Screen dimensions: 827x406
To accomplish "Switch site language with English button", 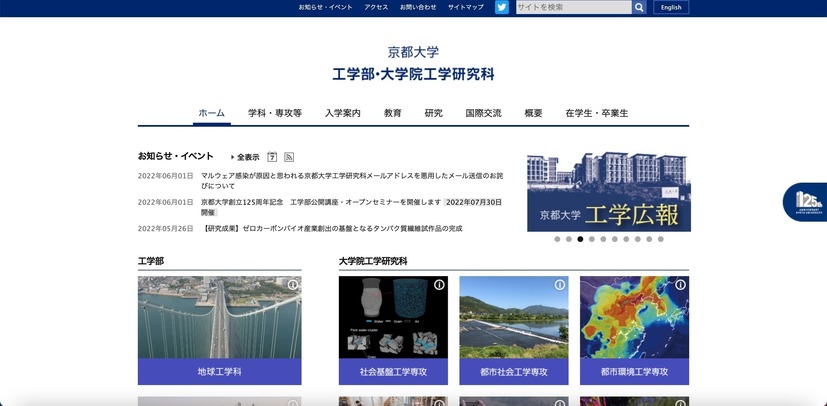I will click(671, 7).
